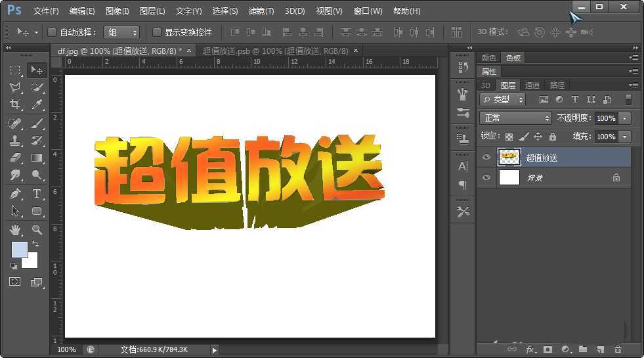This screenshot has width=644, height=358.
Task: Select the Zoom tool
Action: pyautogui.click(x=37, y=229)
